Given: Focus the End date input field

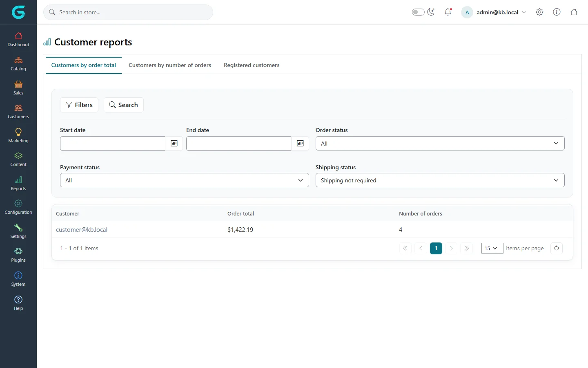Looking at the screenshot, I should [239, 144].
